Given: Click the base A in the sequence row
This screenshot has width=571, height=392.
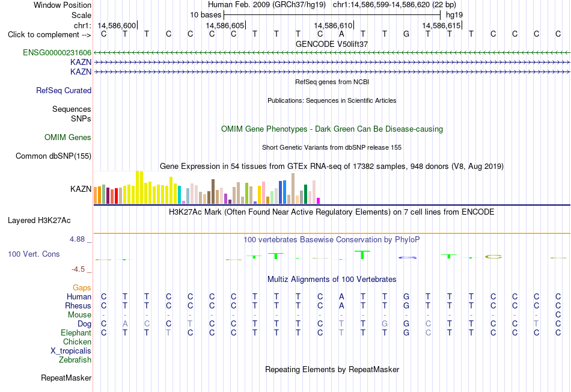Looking at the screenshot, I should tap(341, 34).
